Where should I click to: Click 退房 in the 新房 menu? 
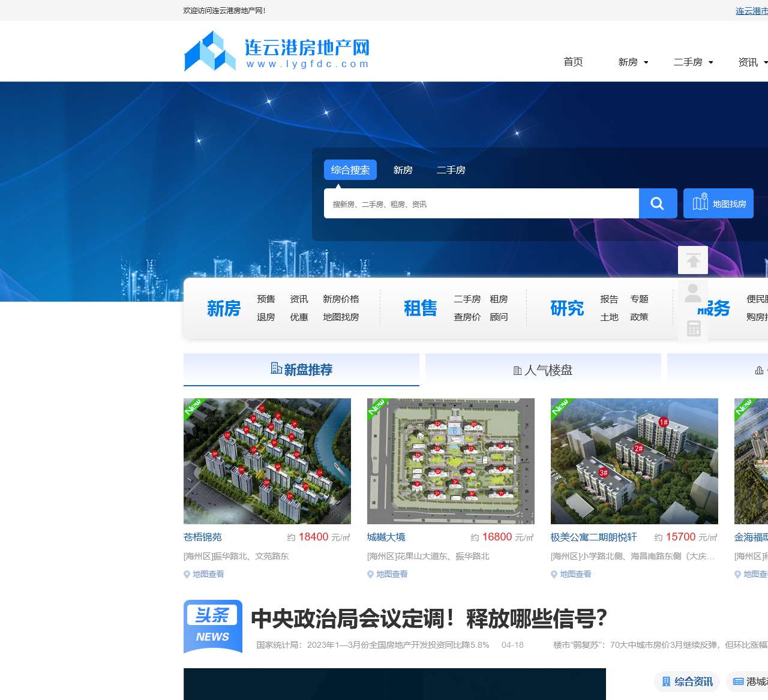pyautogui.click(x=266, y=317)
